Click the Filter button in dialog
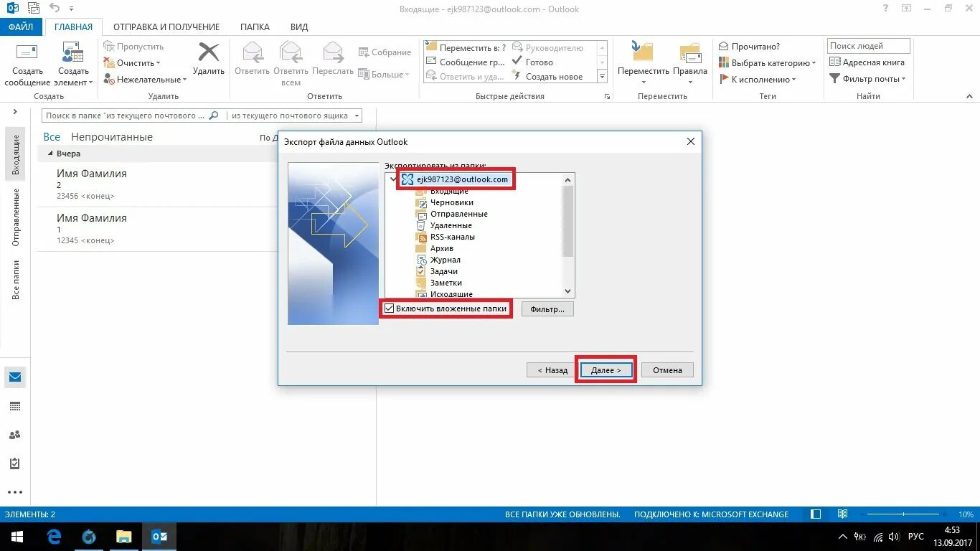Viewport: 980px width, 551px height. click(547, 309)
